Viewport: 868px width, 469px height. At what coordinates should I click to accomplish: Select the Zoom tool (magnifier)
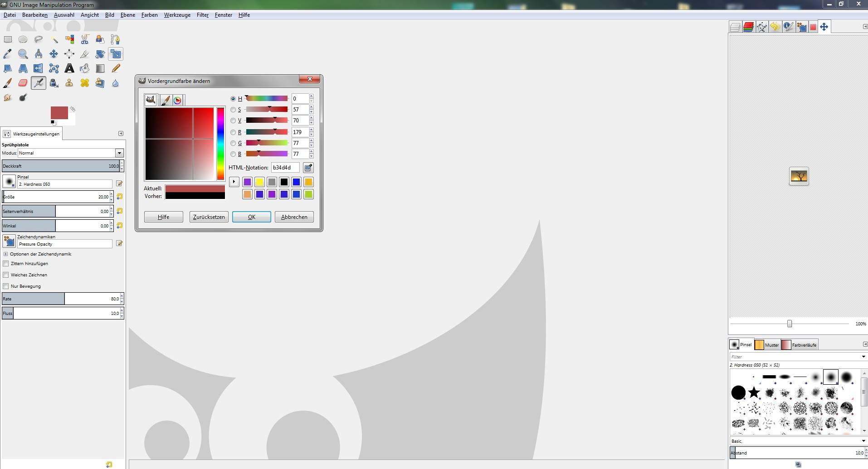23,54
